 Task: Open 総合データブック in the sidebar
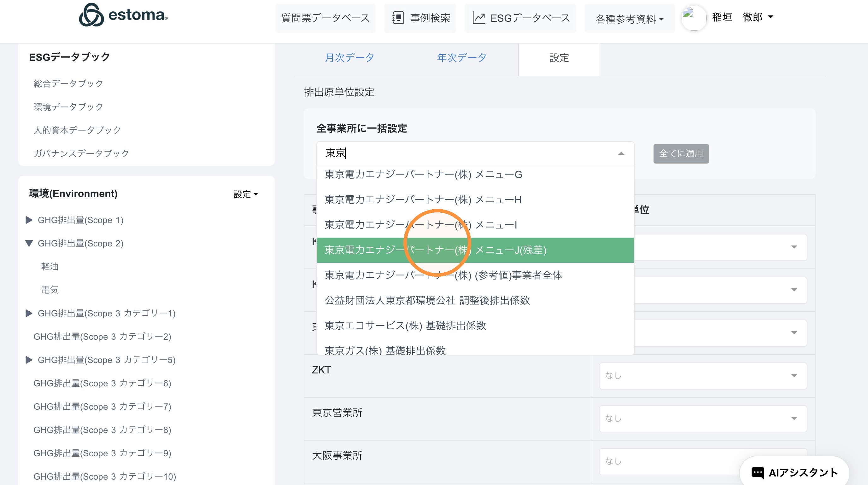click(68, 83)
